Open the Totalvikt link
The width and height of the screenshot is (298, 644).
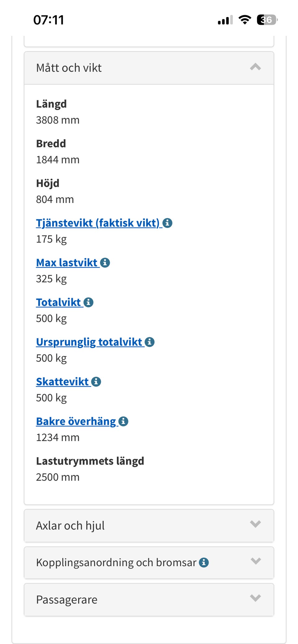tap(58, 302)
